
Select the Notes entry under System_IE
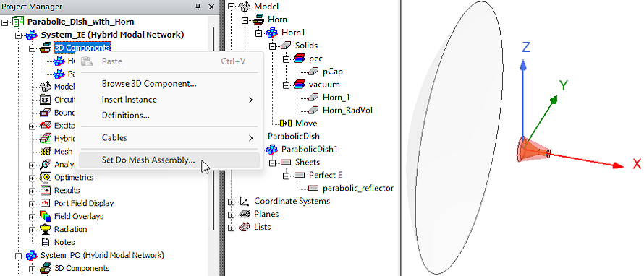point(64,242)
